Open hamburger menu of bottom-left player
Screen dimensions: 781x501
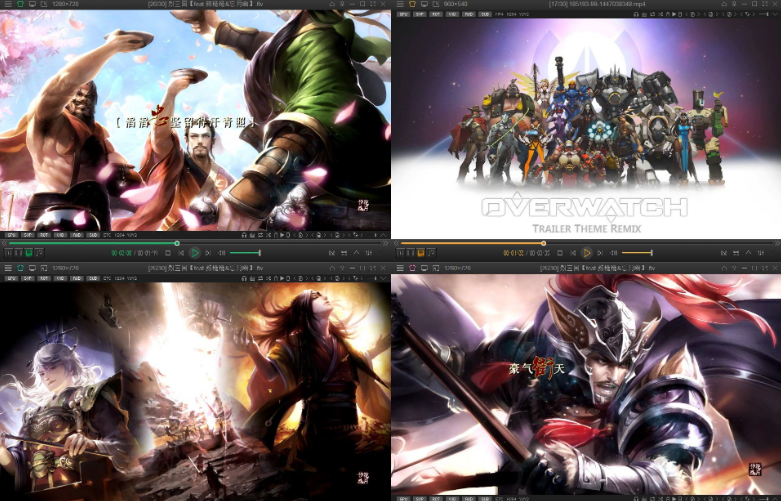(x=7, y=268)
